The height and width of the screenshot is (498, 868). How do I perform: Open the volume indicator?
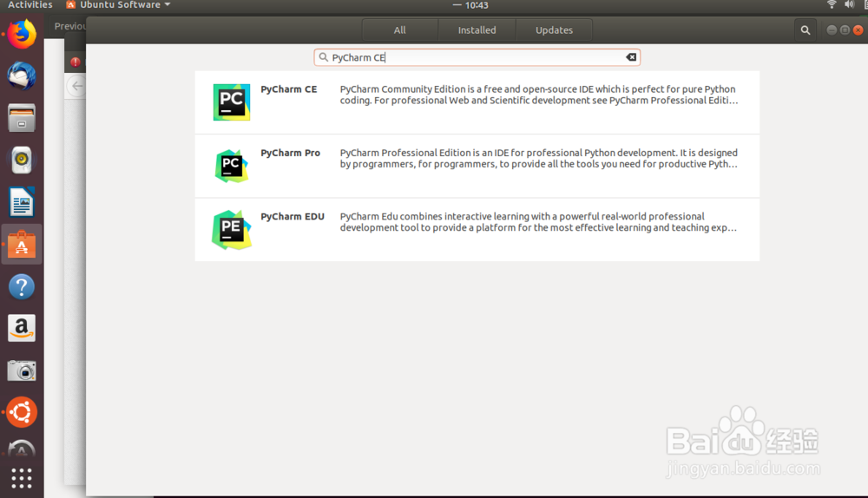849,5
